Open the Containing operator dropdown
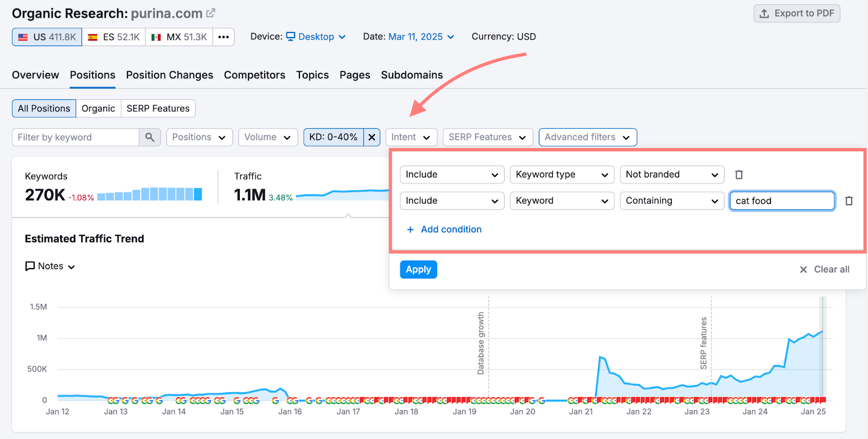868x439 pixels. point(672,201)
